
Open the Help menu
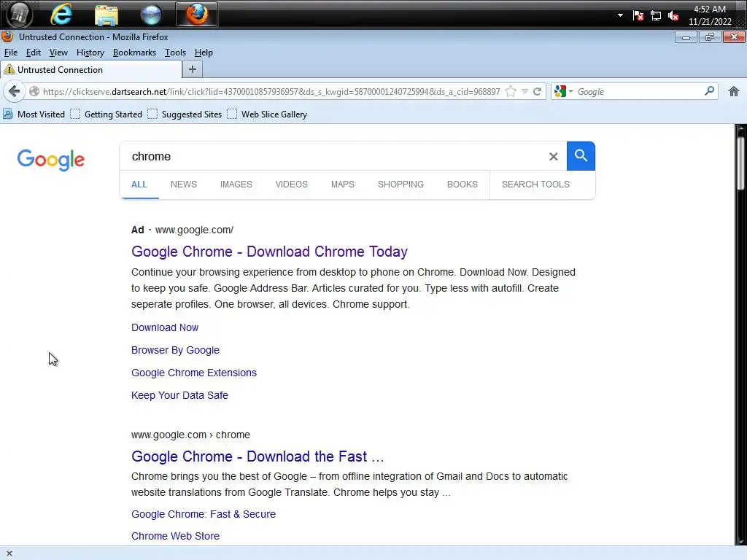(x=204, y=52)
